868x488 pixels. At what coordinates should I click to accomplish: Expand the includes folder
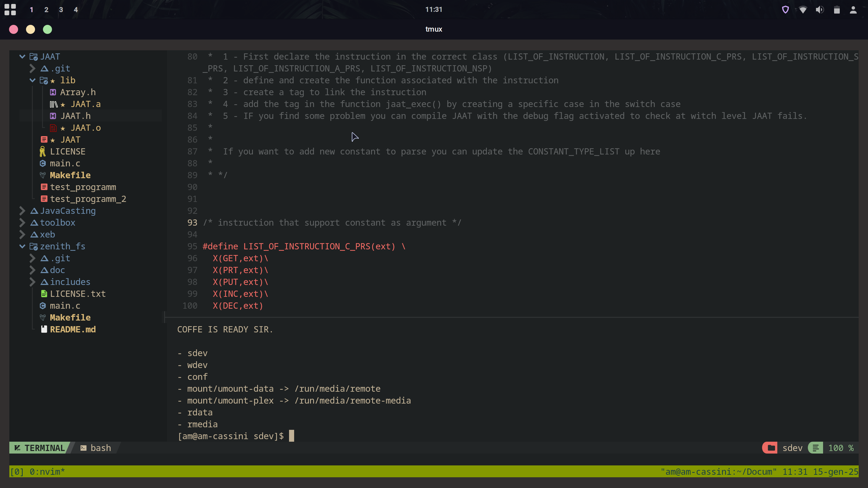pos(32,282)
